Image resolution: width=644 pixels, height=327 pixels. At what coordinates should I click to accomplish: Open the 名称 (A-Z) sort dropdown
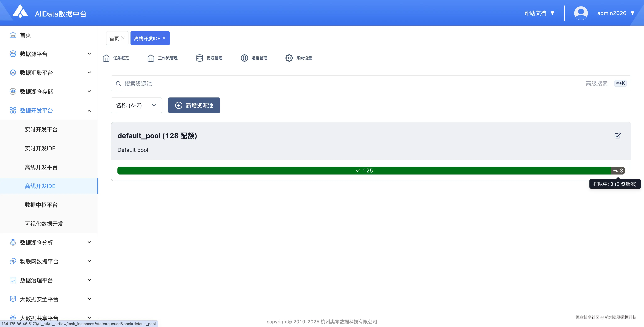click(x=136, y=105)
